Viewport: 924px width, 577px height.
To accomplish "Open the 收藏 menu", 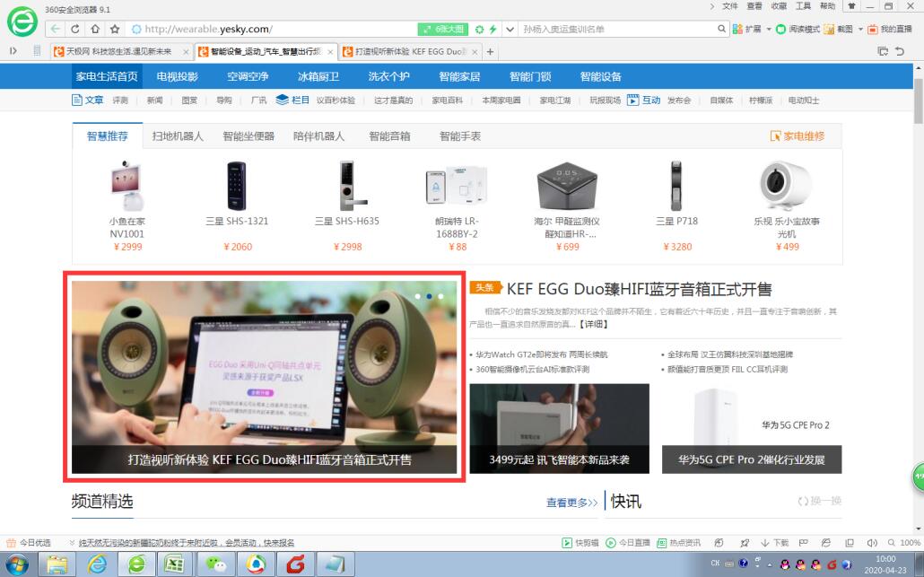I will coord(779,6).
